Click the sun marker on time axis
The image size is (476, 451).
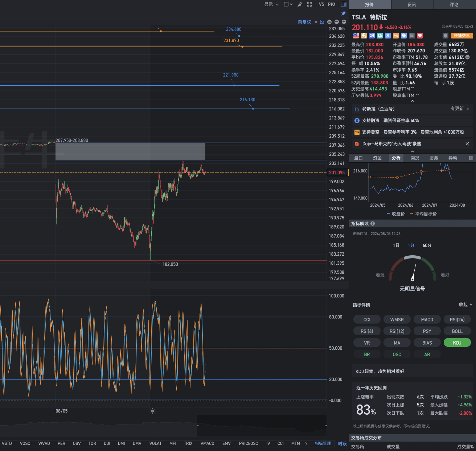152,411
